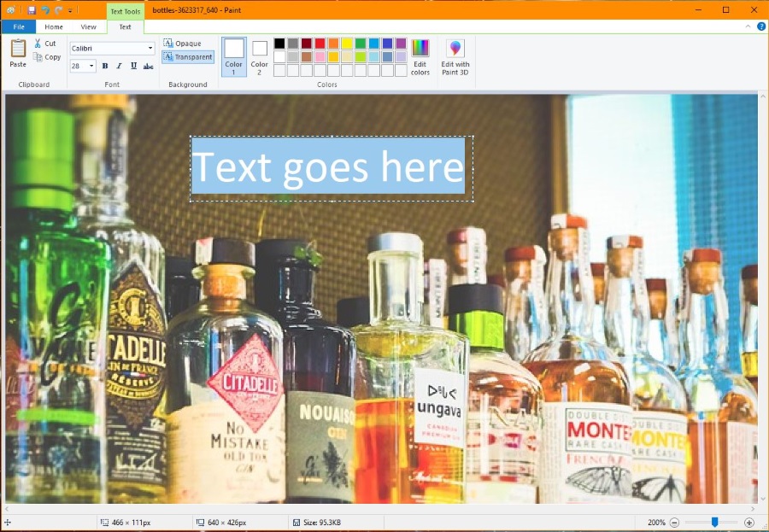Zoom in with the plus button

[x=748, y=523]
